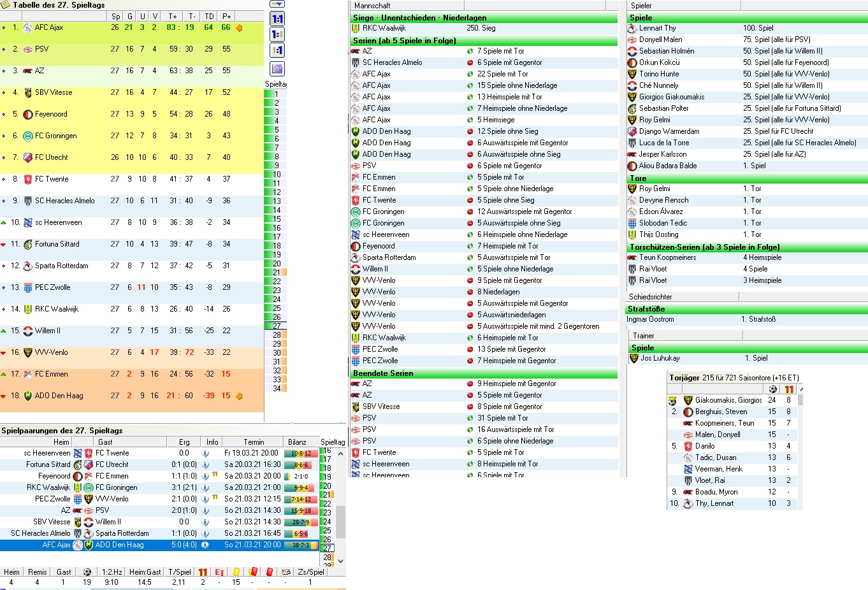The image size is (868, 590).
Task: Click the orange arrow beside AFC Ajax's 66 points
Action: [x=239, y=27]
